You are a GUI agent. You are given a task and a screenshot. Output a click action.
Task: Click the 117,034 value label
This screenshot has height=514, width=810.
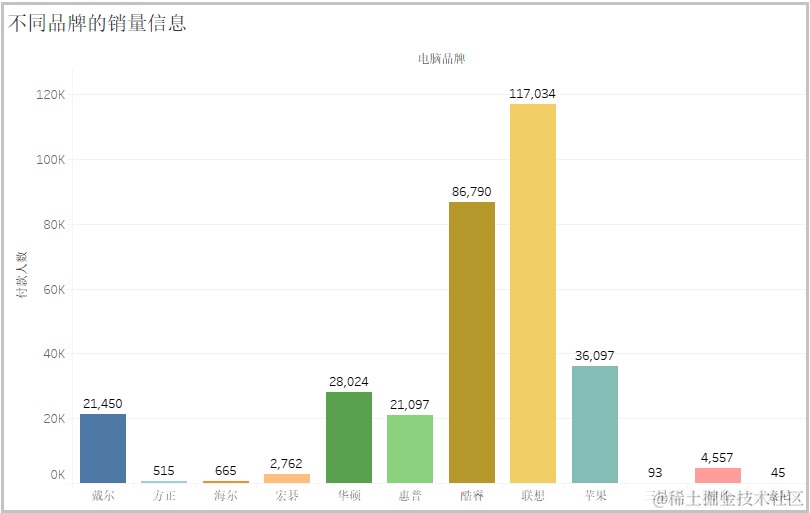(532, 94)
